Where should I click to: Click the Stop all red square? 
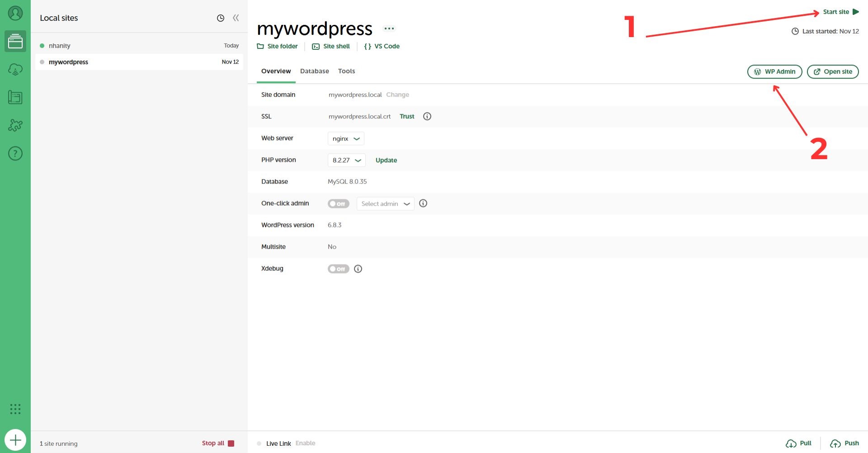tap(231, 444)
